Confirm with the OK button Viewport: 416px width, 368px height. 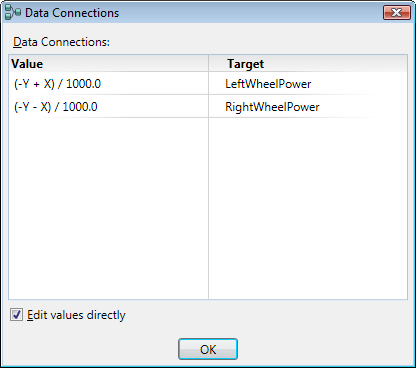[208, 349]
